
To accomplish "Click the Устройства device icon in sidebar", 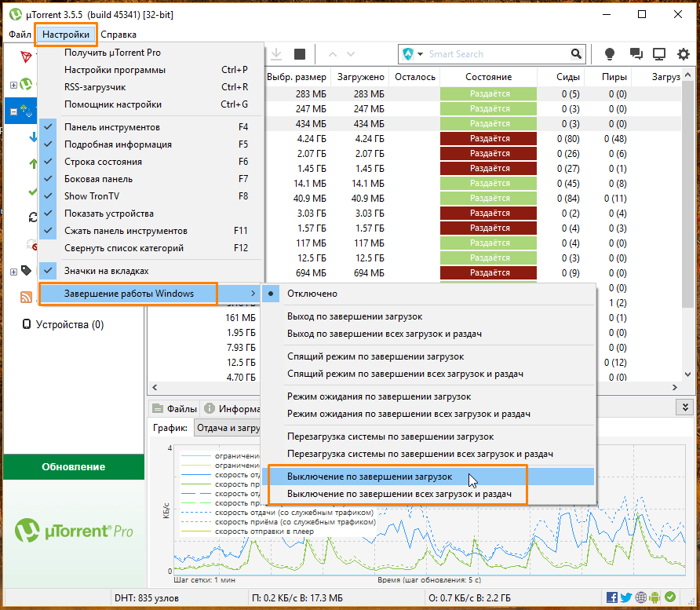I will coord(27,324).
